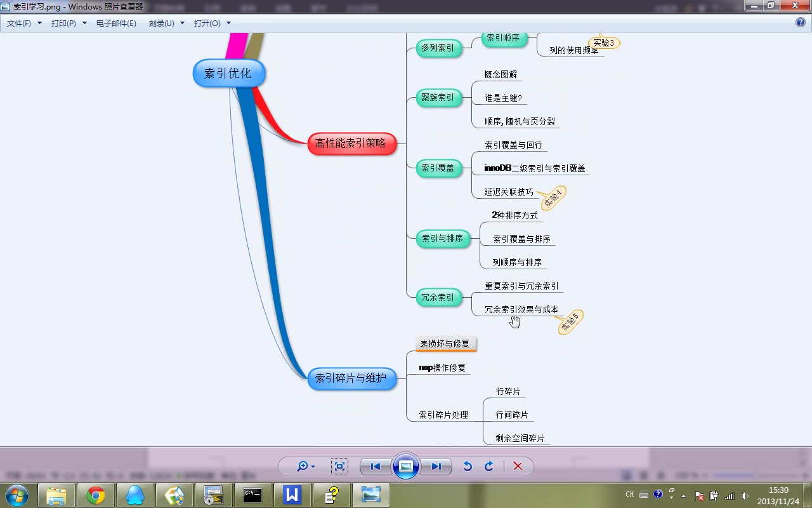This screenshot has height=508, width=812.
Task: Click the nop操作修复 text
Action: (442, 368)
